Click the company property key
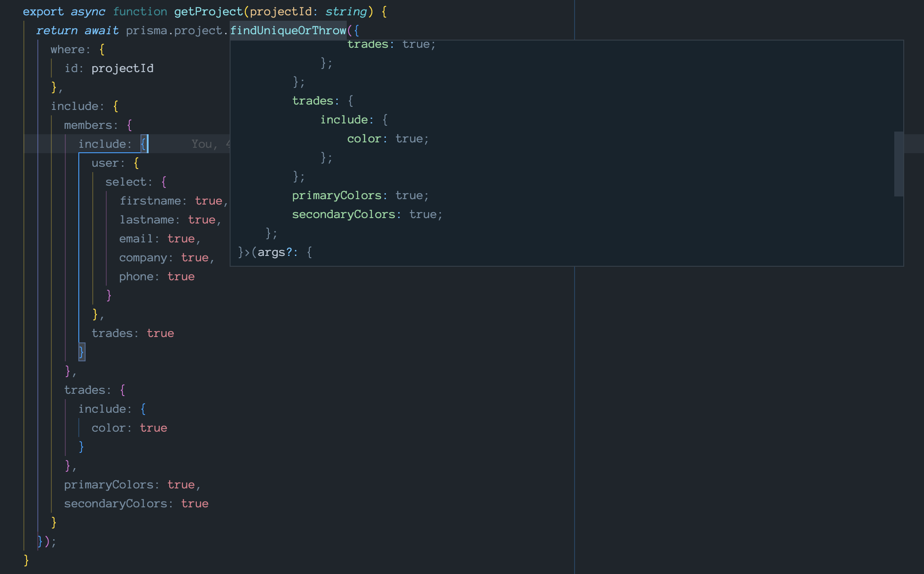The image size is (924, 574). tap(143, 258)
